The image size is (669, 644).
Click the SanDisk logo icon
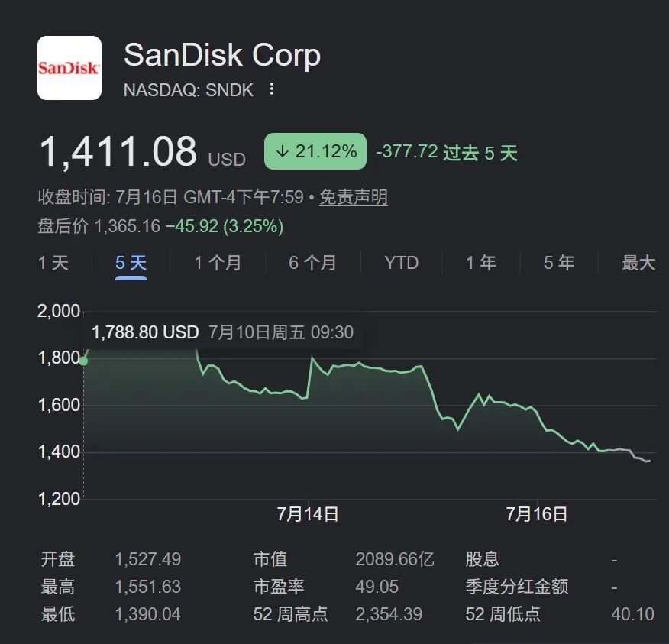pos(69,68)
